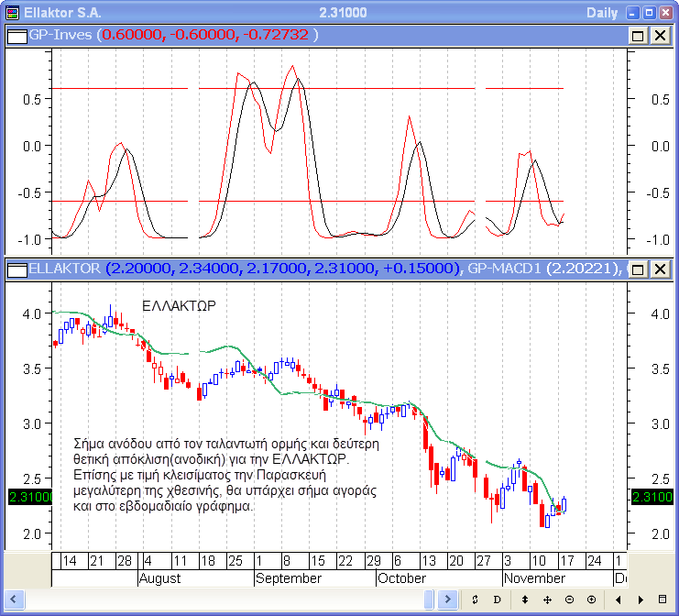Click the scrollbar right arrow button
This screenshot has height=616, width=679.
coord(448,599)
